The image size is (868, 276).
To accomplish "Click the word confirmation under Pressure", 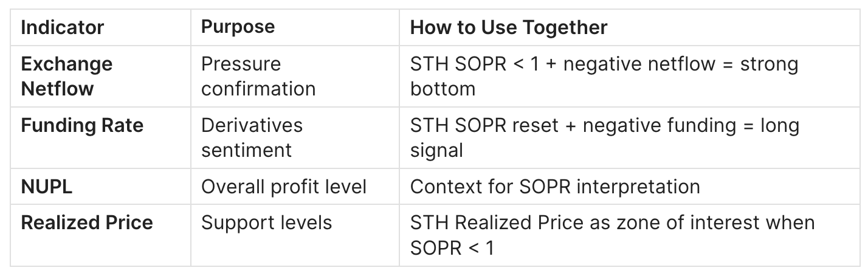I will [258, 89].
